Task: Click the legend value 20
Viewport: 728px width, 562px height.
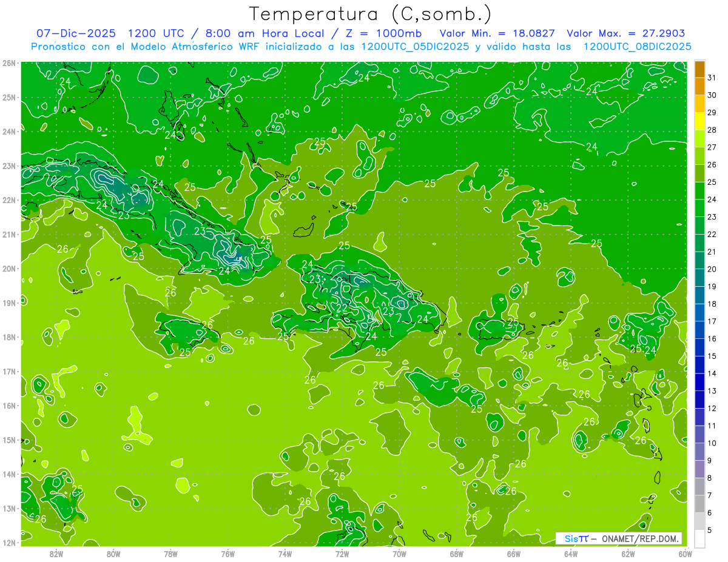Action: click(712, 269)
